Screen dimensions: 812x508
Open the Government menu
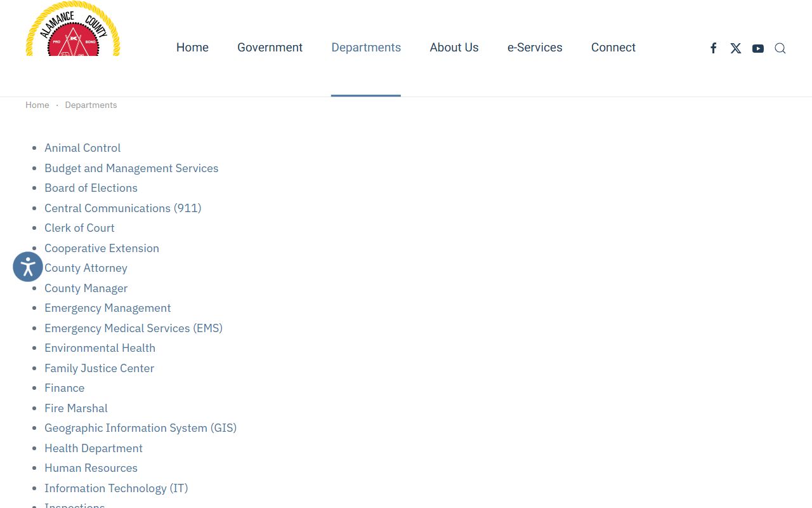point(270,48)
